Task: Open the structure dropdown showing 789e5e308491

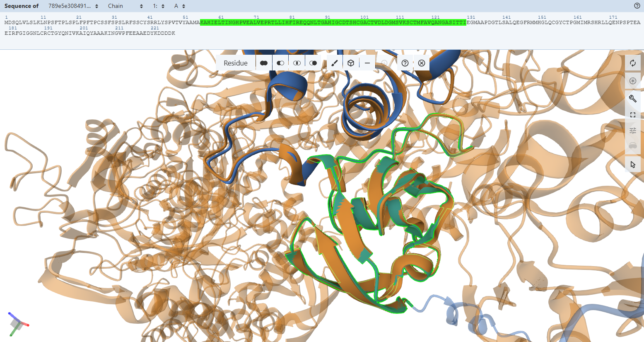Action: [73, 6]
